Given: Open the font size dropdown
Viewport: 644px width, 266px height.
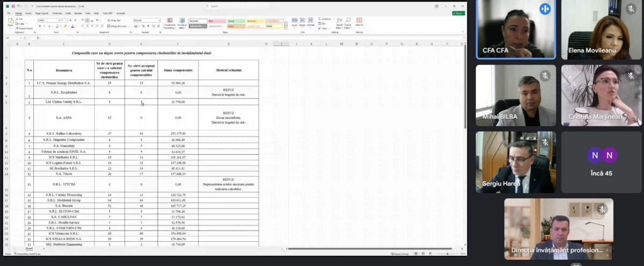Looking at the screenshot, I should tap(64, 20).
